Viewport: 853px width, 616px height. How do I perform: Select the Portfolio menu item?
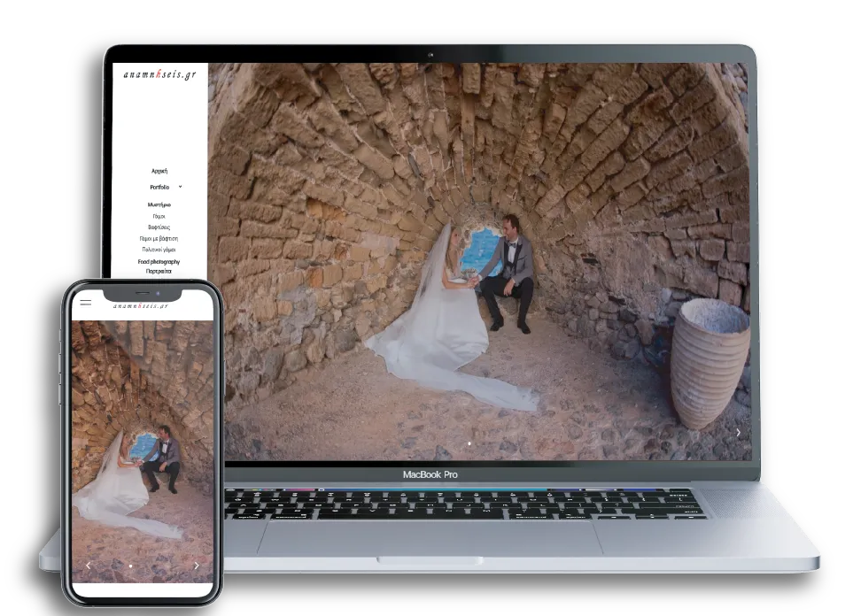(x=159, y=188)
